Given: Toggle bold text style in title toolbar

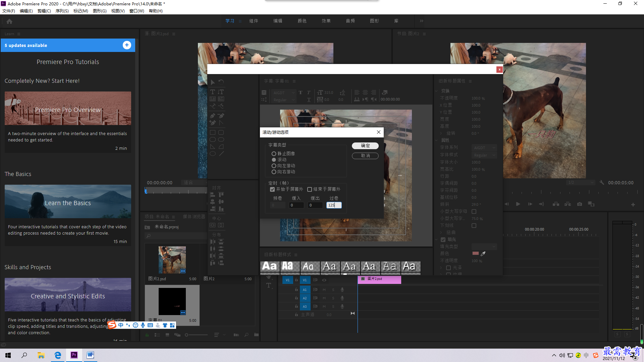Looking at the screenshot, I should 300,93.
